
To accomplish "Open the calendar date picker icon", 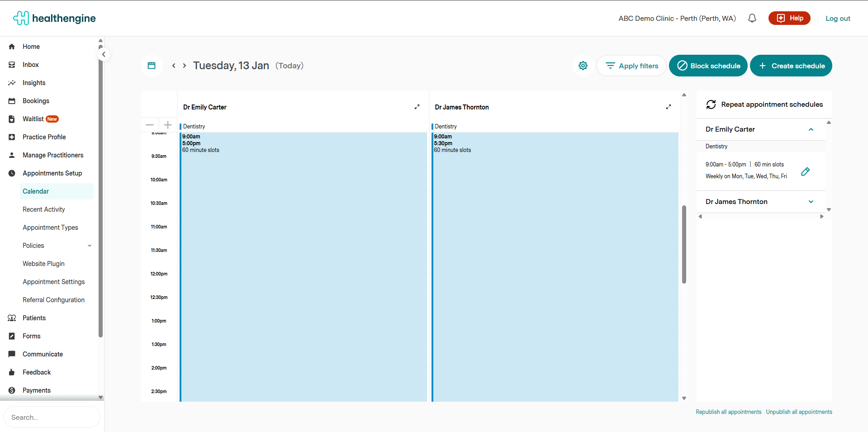I will 152,66.
